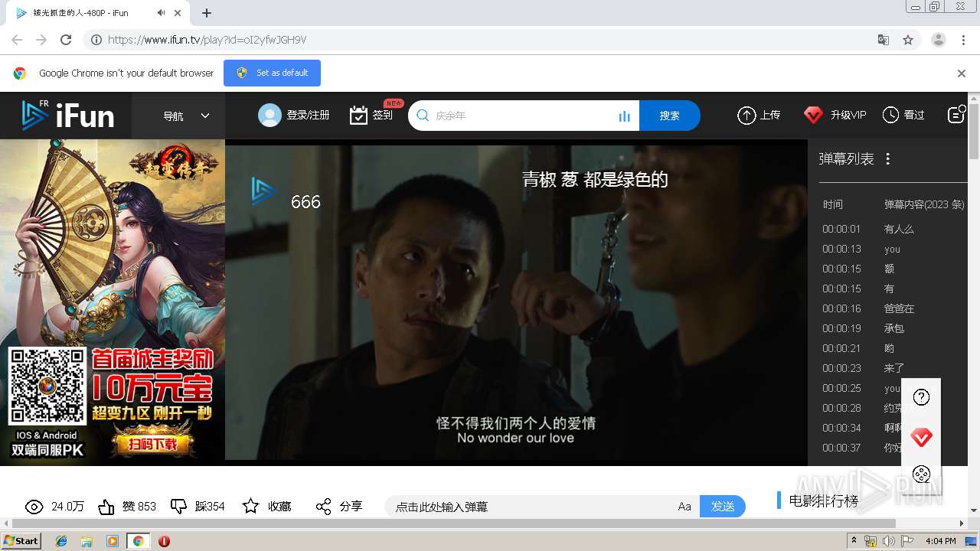980x551 pixels.
Task: Open search ranking bars icon
Action: coord(624,116)
